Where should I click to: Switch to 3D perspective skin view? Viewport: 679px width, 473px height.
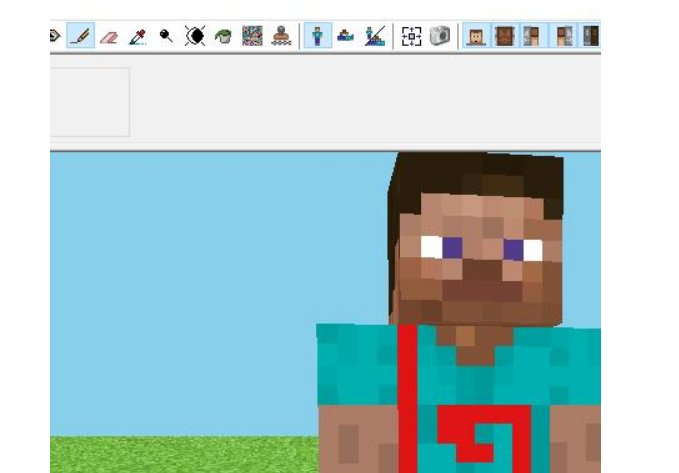click(317, 36)
